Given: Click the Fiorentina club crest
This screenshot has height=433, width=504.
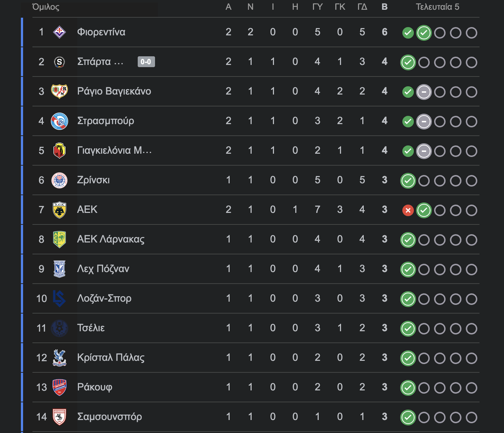Looking at the screenshot, I should click(x=59, y=32).
